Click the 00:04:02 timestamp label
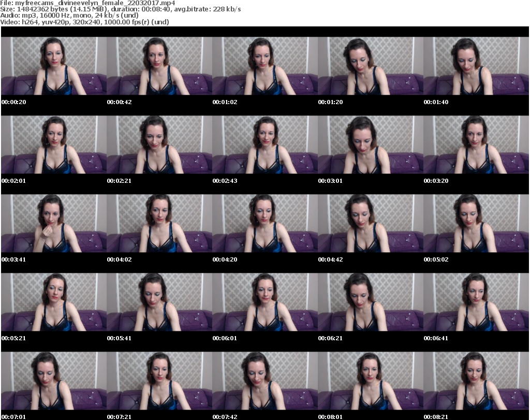 pos(120,259)
